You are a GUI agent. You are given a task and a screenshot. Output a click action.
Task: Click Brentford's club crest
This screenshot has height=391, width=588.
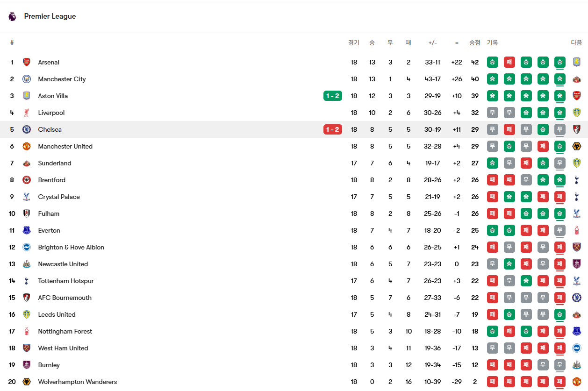(27, 180)
